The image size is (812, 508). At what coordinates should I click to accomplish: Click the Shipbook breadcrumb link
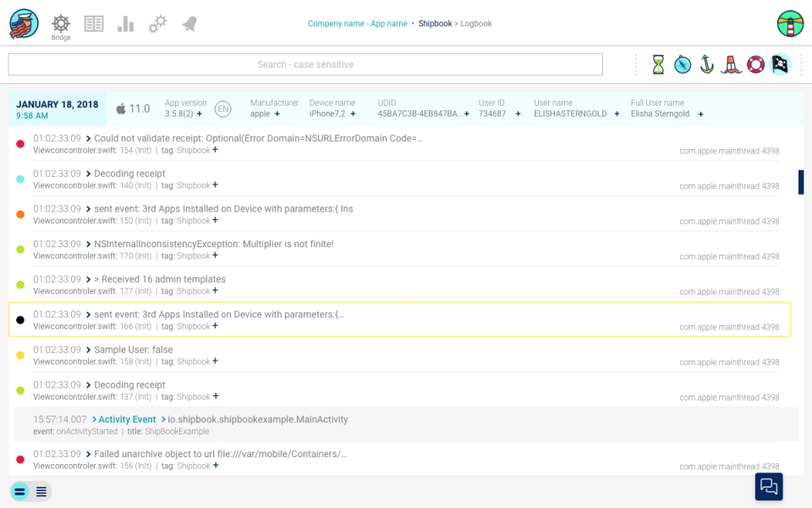[435, 24]
